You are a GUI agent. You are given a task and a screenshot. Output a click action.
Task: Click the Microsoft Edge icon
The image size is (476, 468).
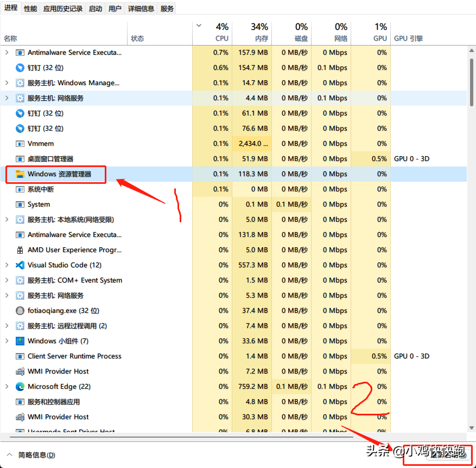point(20,387)
